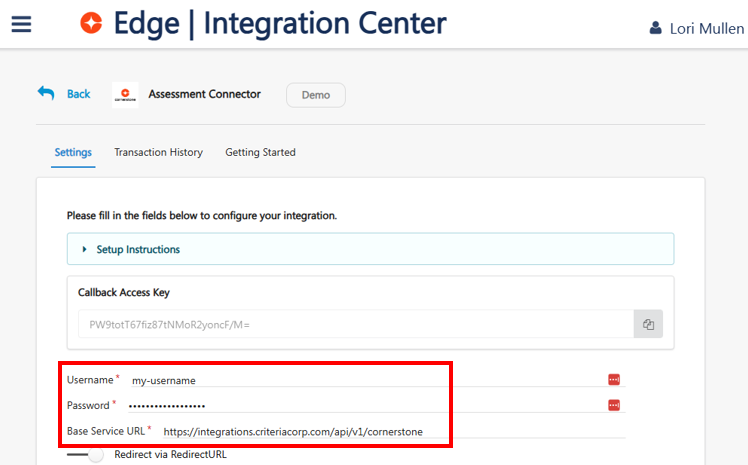Click the Edge | Integration Center heading
This screenshot has height=465, width=748.
(x=280, y=23)
